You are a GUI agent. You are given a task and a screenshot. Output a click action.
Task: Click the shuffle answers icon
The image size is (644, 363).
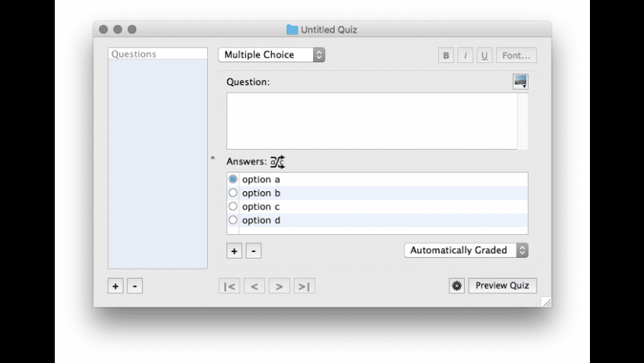coord(278,162)
